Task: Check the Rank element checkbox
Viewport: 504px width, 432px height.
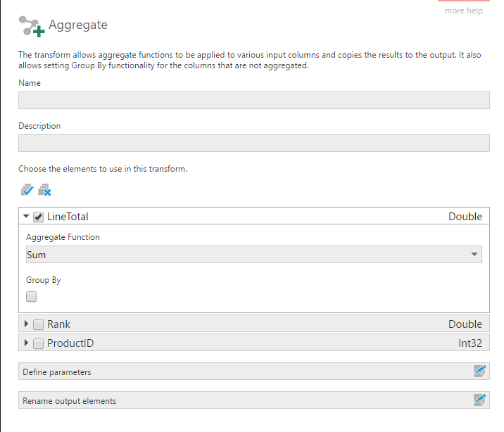Action: (x=39, y=324)
